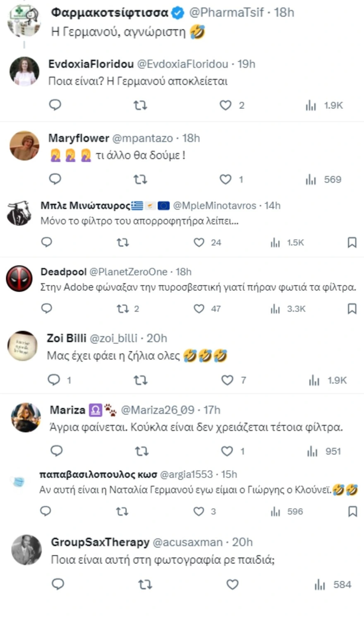Bookmark the Μπλε Μινώταυρος tweet
The width and height of the screenshot is (364, 618).
pos(352,242)
